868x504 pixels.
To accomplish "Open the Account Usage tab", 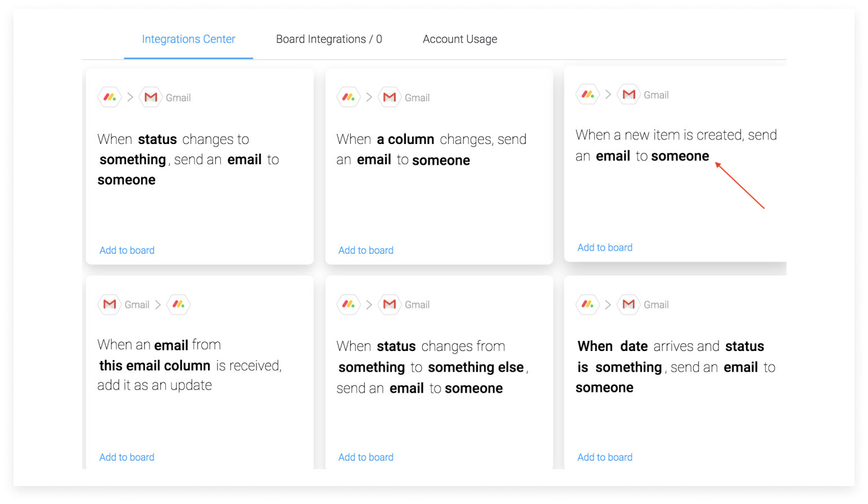I will (x=460, y=39).
